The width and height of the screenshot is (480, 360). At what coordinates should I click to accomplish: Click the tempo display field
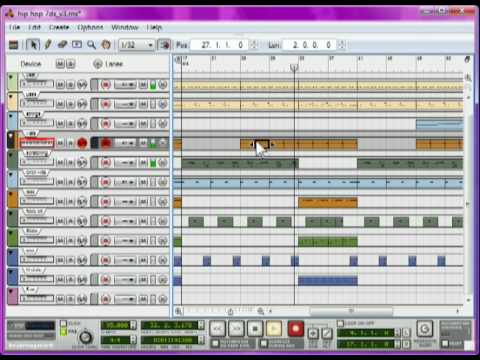point(115,325)
